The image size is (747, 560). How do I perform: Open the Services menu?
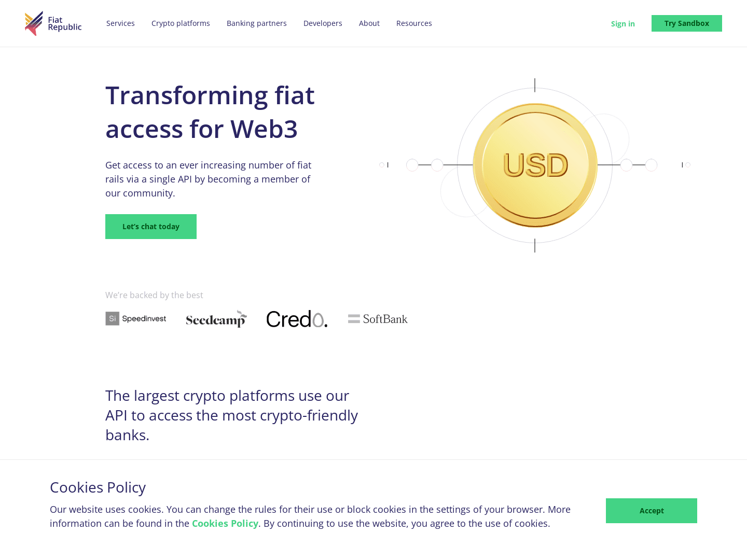click(x=120, y=23)
